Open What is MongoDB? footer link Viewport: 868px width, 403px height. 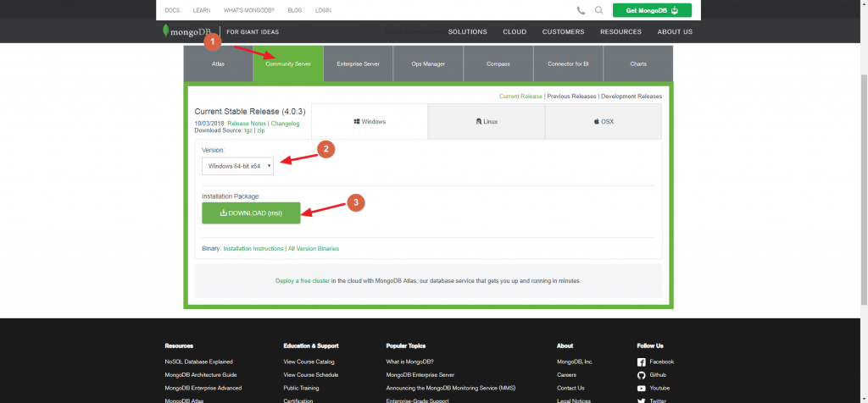click(410, 362)
